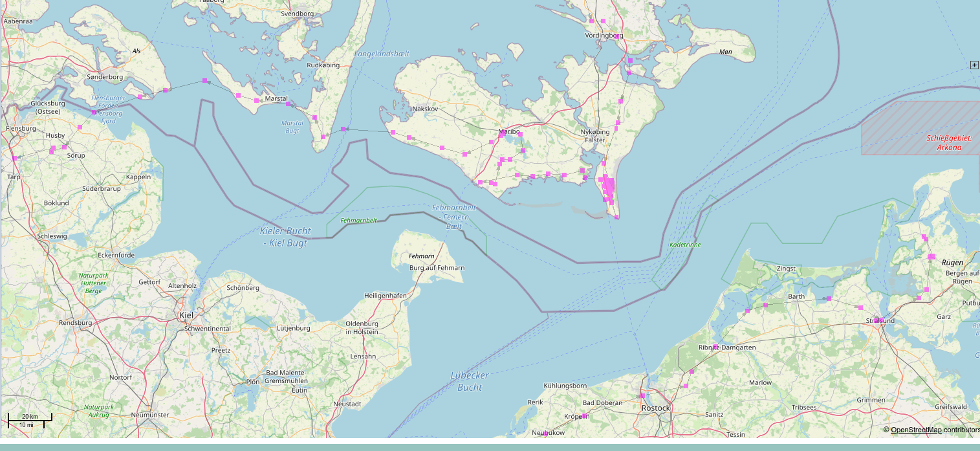
Task: Open the OpenStreetMap attribution link
Action: [x=916, y=430]
